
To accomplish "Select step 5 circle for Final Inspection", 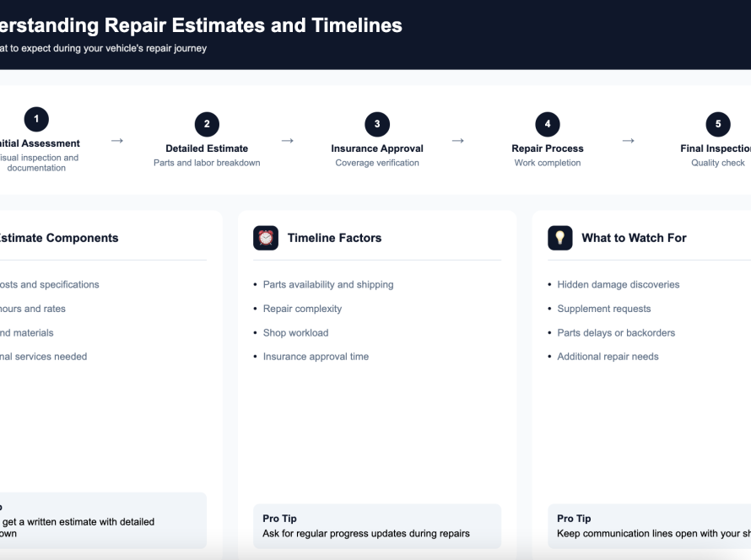I will point(717,123).
